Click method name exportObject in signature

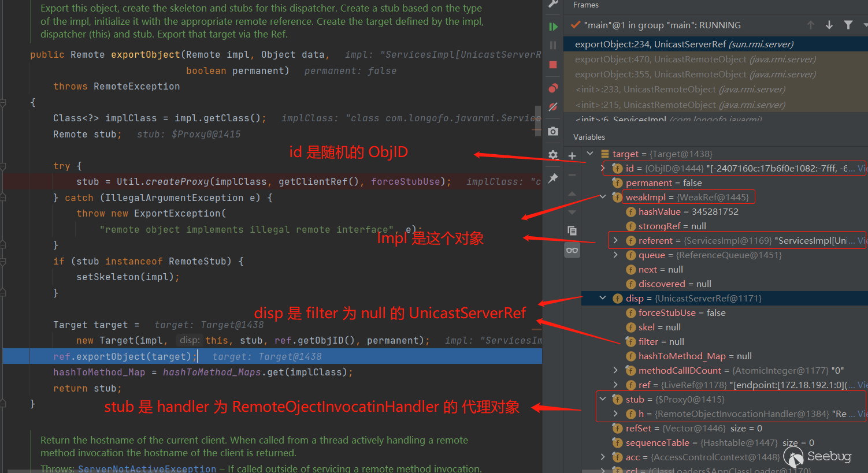(x=146, y=54)
